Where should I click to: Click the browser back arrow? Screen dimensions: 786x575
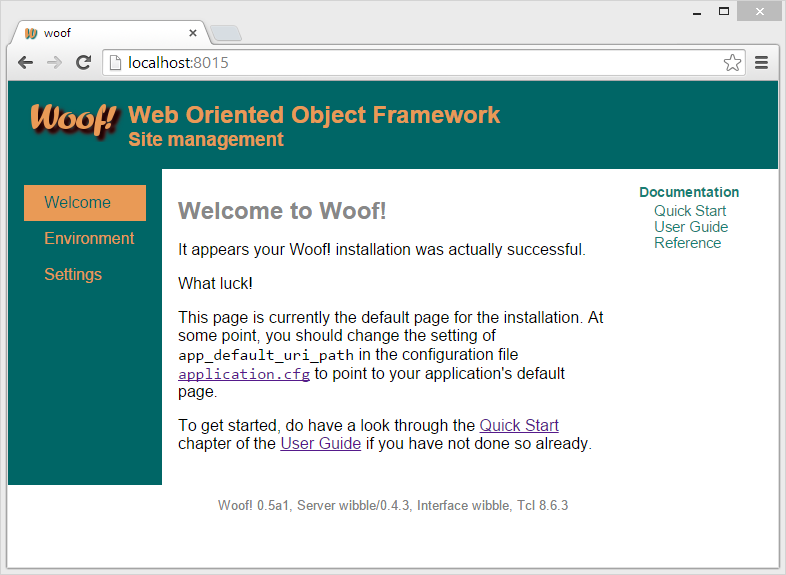26,63
